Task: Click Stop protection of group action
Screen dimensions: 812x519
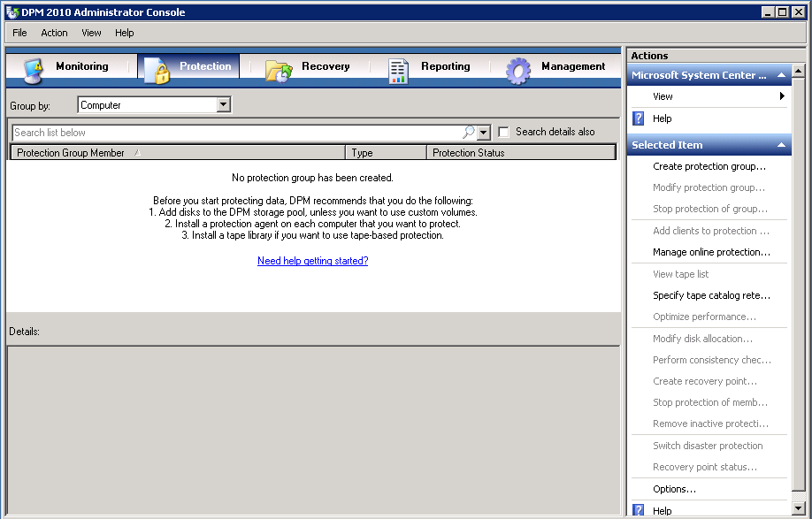Action: [x=710, y=209]
